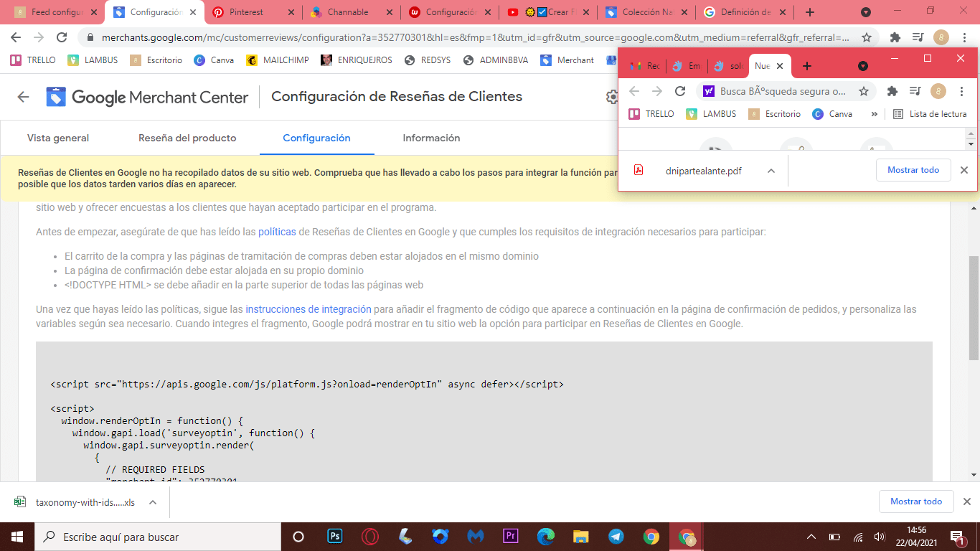Open new tab in main Chrome window
Screen dimensions: 980x551
[810, 12]
